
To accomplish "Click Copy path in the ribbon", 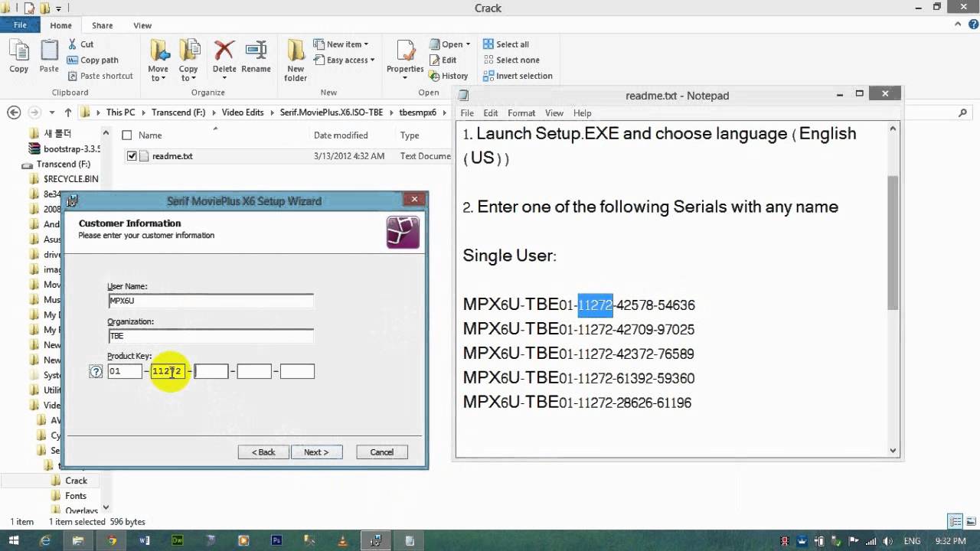I will [93, 60].
